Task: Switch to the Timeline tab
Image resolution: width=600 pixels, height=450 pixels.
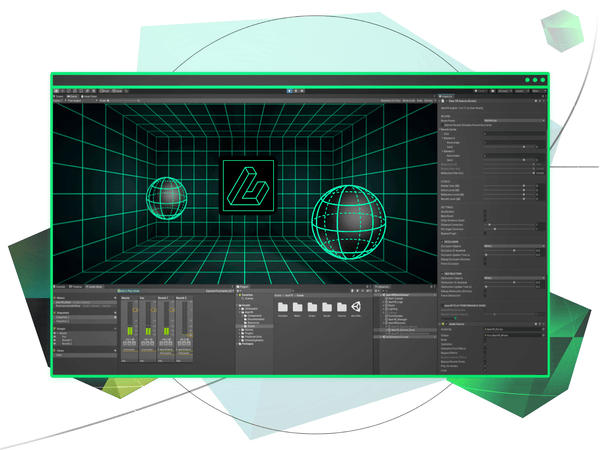Action: (x=76, y=287)
